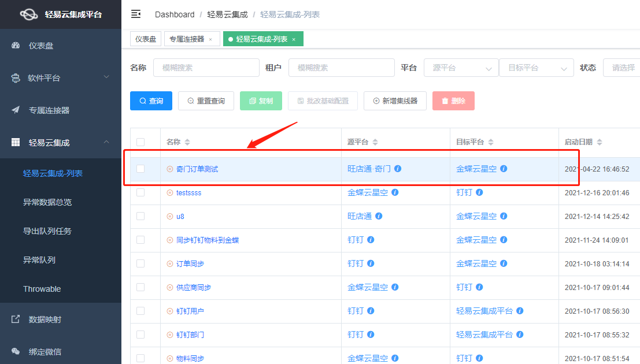Check the 钉钉用户 row checkbox
This screenshot has width=640, height=364.
tap(140, 310)
